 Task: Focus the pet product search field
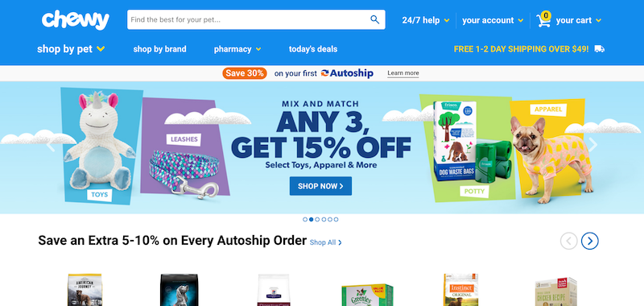click(x=249, y=19)
